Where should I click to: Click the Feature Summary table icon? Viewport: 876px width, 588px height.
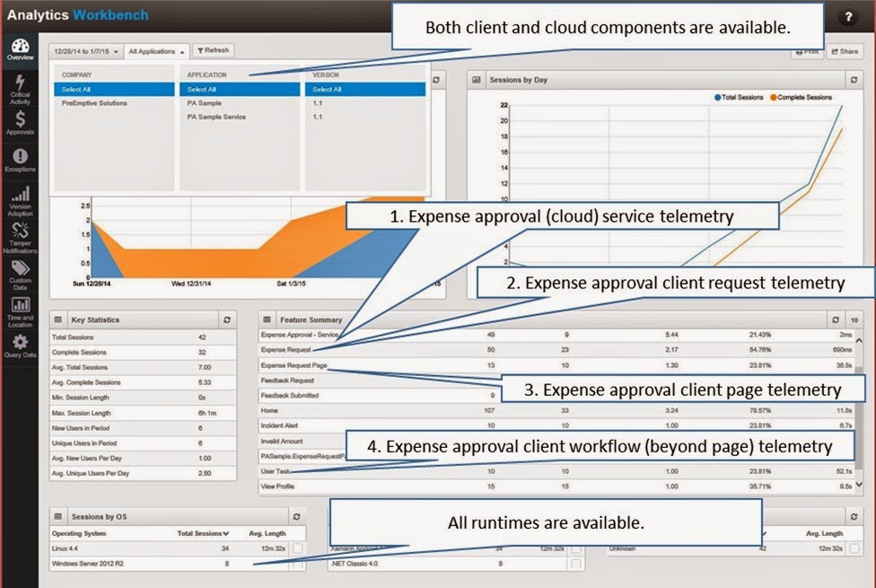(267, 320)
